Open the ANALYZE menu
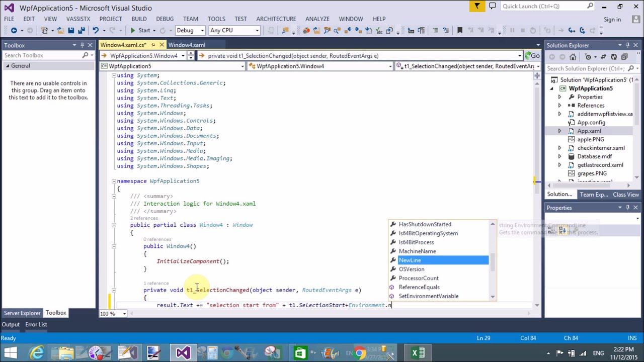Screen dimensions: 644x362 point(317,19)
